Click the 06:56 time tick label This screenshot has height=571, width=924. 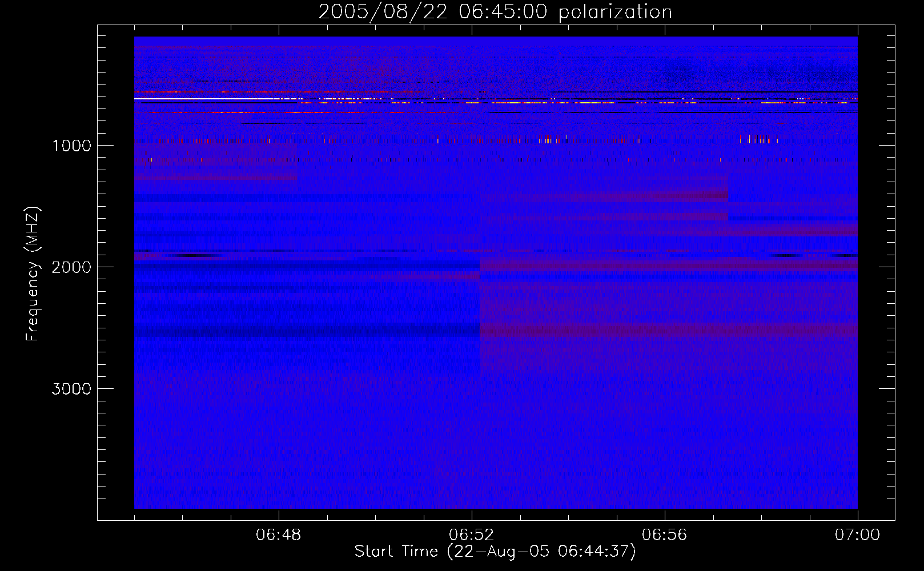tap(665, 535)
